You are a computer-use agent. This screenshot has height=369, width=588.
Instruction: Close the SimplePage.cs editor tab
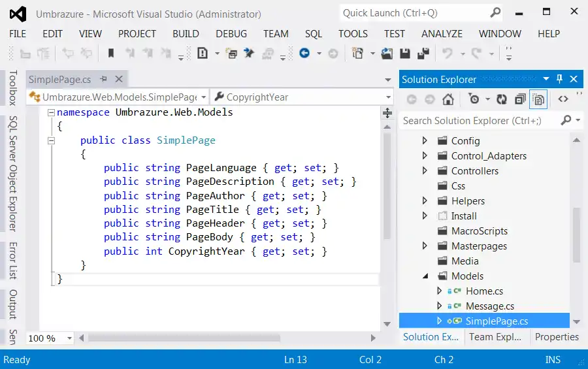[x=119, y=79]
